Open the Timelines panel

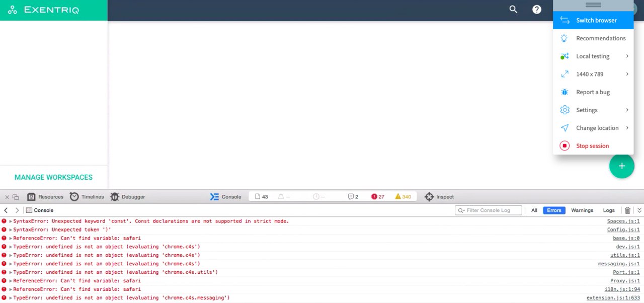[x=87, y=197]
